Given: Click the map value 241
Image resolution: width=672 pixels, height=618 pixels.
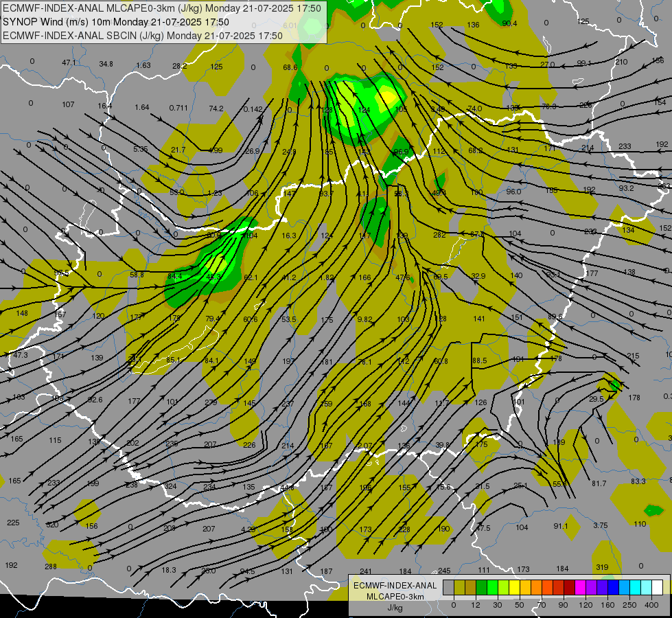Looking at the screenshot, I should 366,571.
